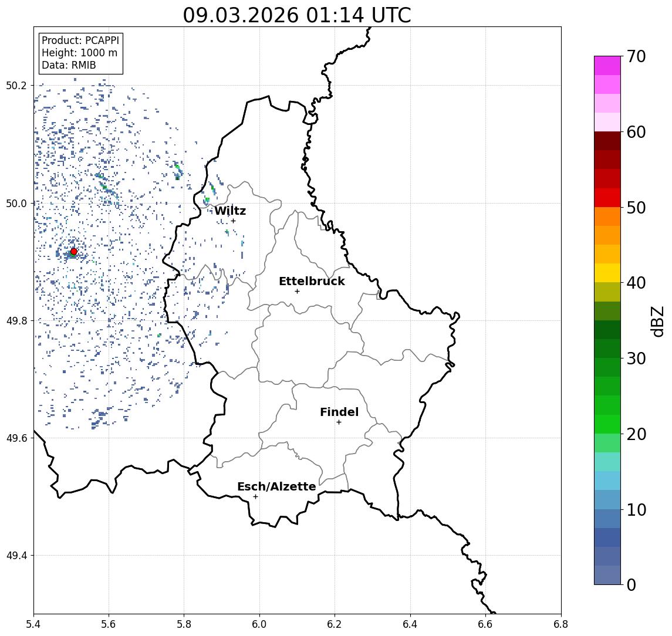The image size is (672, 636).
Task: Click the light green colorbar swatch below 20
Action: 607,443
